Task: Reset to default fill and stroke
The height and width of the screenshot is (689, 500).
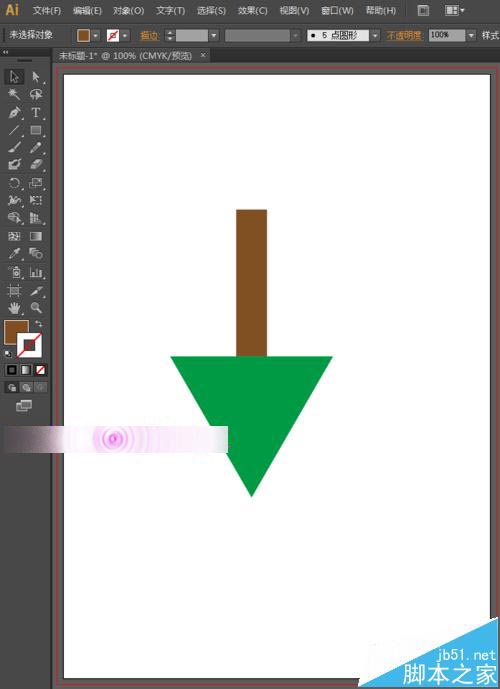Action: coord(7,353)
